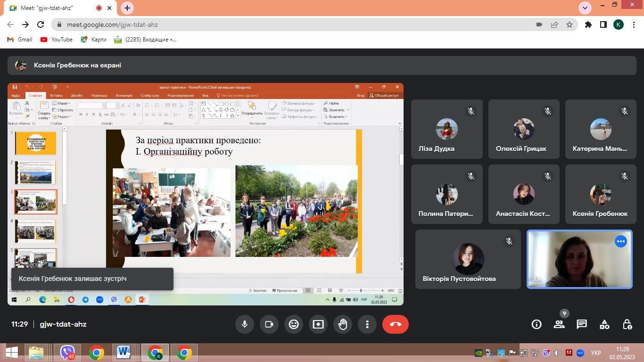This screenshot has width=644, height=362.
Task: Open the tab search chevron in Chrome
Action: [585, 8]
